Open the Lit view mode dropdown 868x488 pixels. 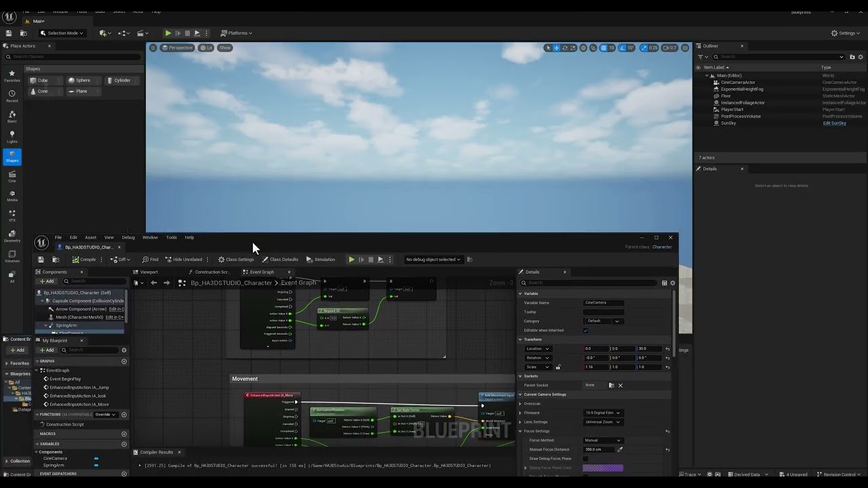pos(206,47)
